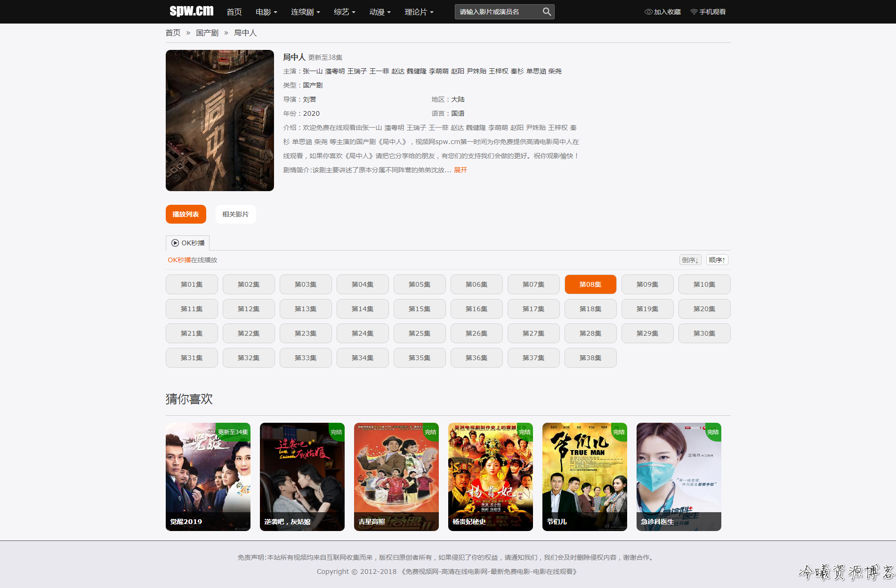Image resolution: width=896 pixels, height=588 pixels.
Task: Open the 觉醒2019 recommendation thumbnail
Action: (x=208, y=477)
